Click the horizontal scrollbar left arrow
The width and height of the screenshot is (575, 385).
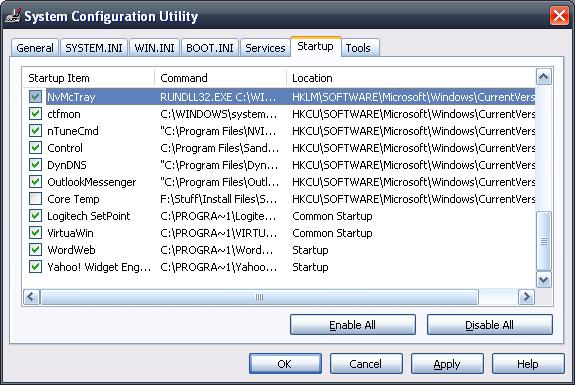[31, 297]
